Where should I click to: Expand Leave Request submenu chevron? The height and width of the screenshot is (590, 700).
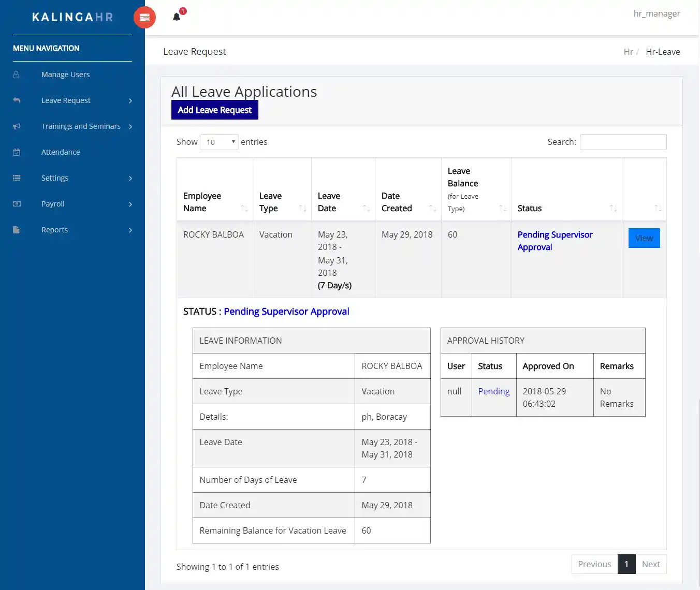130,101
